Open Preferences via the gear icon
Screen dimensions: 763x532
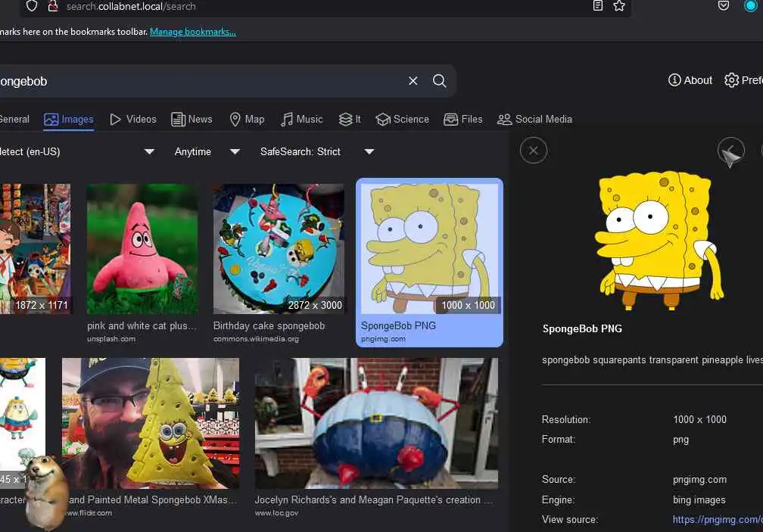coord(743,80)
